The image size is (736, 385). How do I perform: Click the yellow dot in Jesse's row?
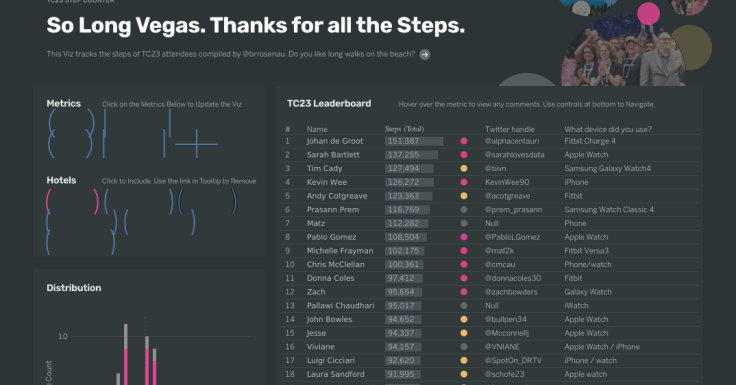[x=464, y=333]
